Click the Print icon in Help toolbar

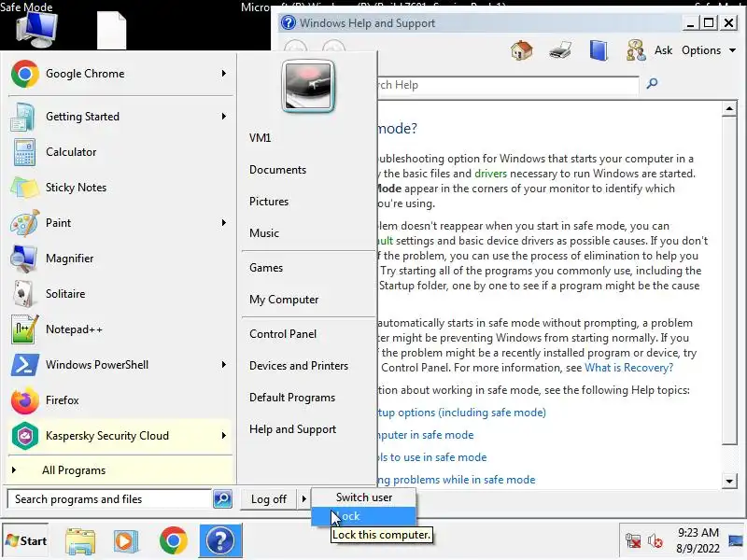point(559,50)
